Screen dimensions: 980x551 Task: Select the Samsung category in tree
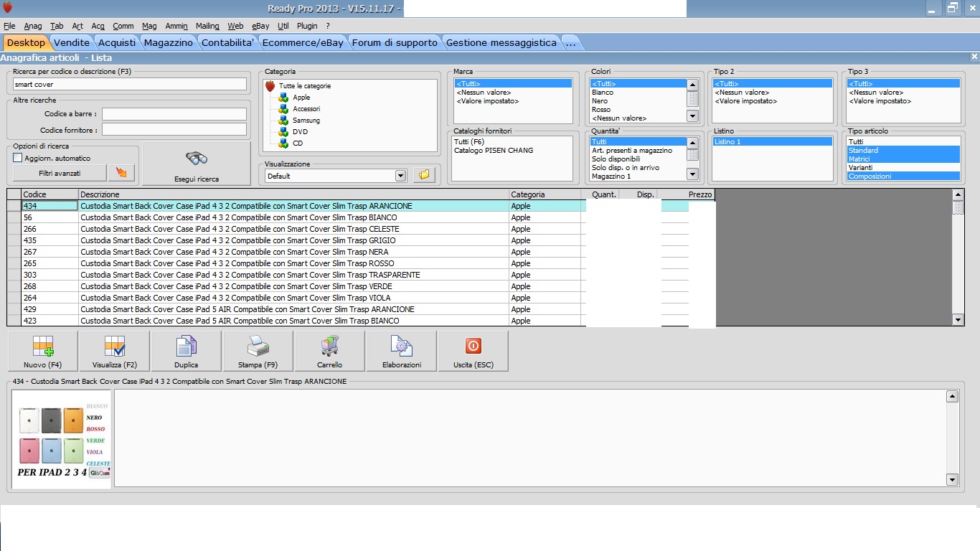306,121
